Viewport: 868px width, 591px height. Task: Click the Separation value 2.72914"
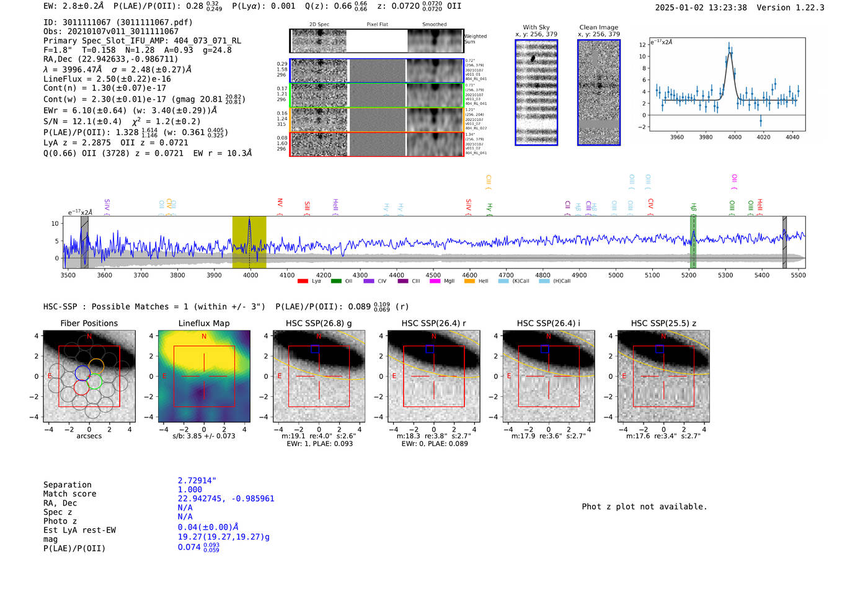point(197,481)
